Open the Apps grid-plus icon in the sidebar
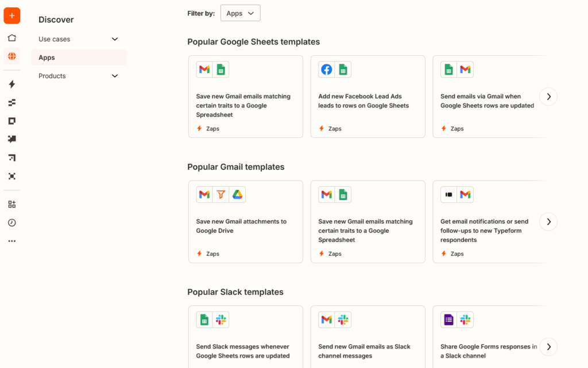The height and width of the screenshot is (368, 588). tap(12, 204)
